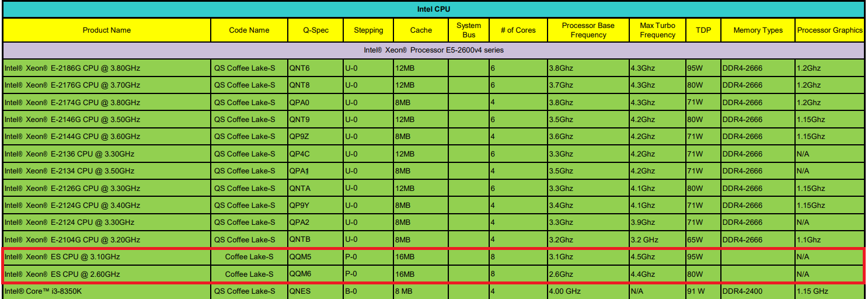Click the 3.2Ghz base frequency cell
The image size is (868, 299).
[x=588, y=239]
